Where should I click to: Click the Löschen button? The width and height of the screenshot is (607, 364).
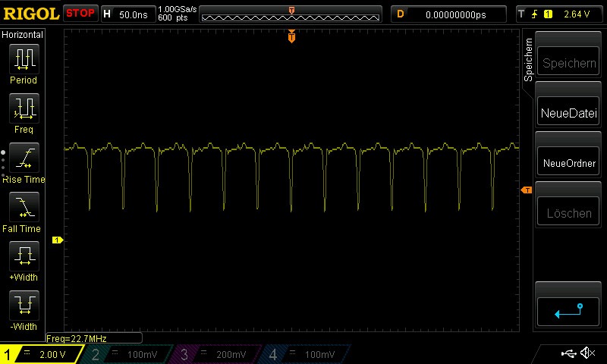[x=568, y=212]
